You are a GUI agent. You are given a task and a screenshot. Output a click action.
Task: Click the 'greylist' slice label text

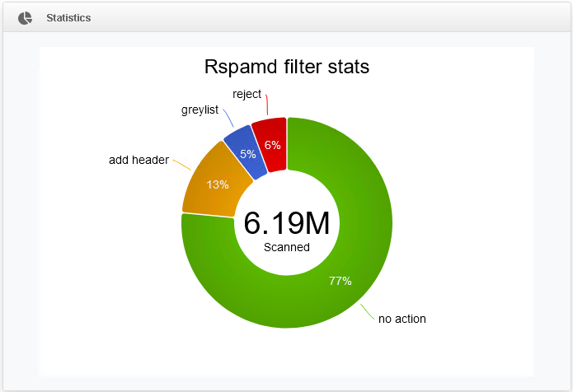200,110
